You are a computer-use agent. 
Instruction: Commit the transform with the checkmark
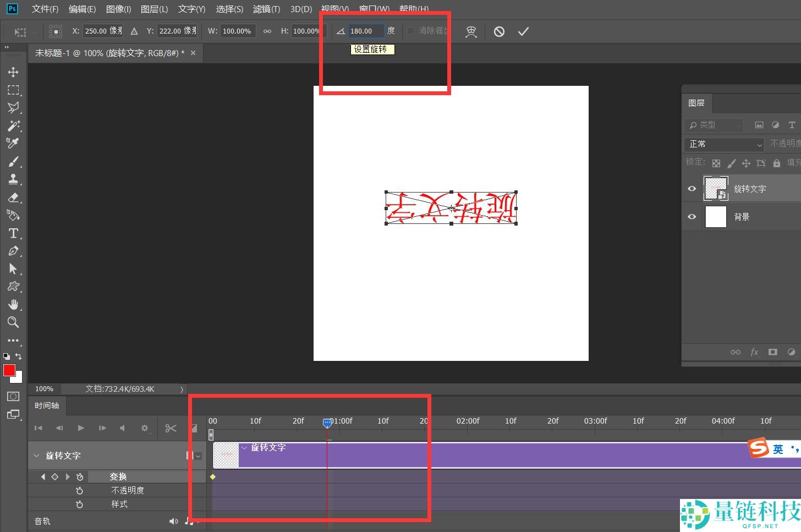pyautogui.click(x=523, y=31)
